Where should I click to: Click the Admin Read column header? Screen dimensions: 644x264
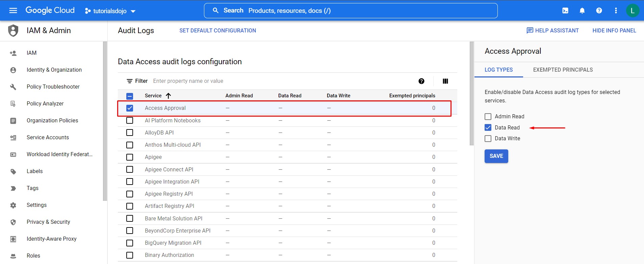pyautogui.click(x=239, y=96)
